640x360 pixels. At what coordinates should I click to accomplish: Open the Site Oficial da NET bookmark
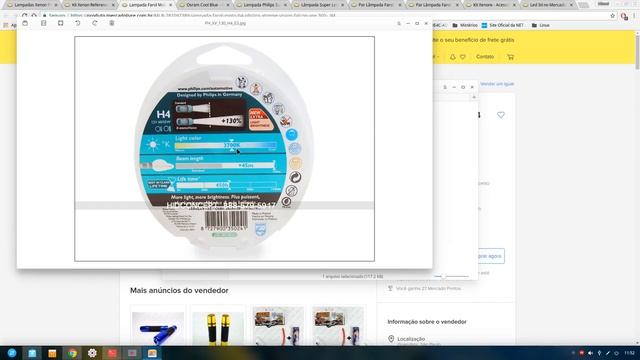tap(503, 25)
